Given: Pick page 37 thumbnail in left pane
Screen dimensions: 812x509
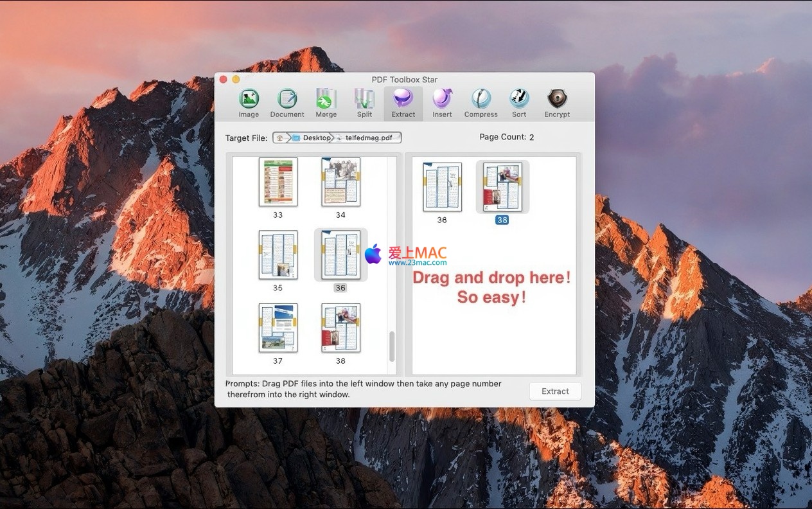Looking at the screenshot, I should [x=278, y=328].
